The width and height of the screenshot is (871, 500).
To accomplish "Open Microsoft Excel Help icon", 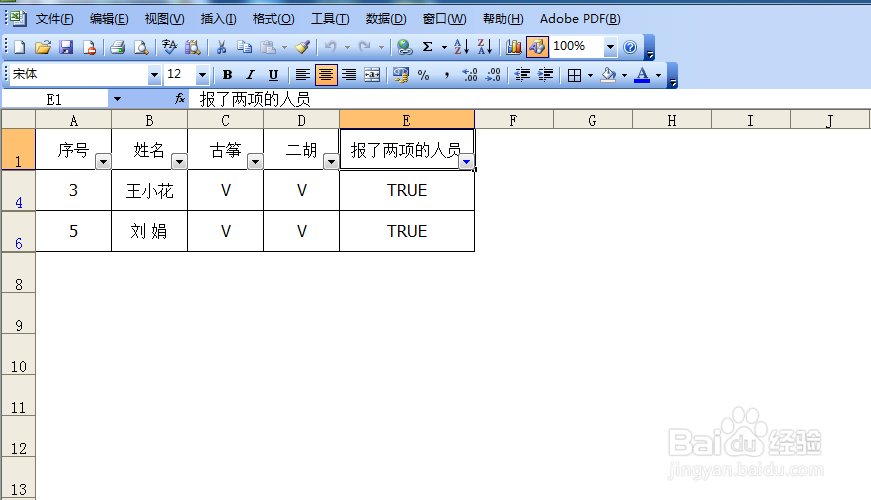I will 629,47.
